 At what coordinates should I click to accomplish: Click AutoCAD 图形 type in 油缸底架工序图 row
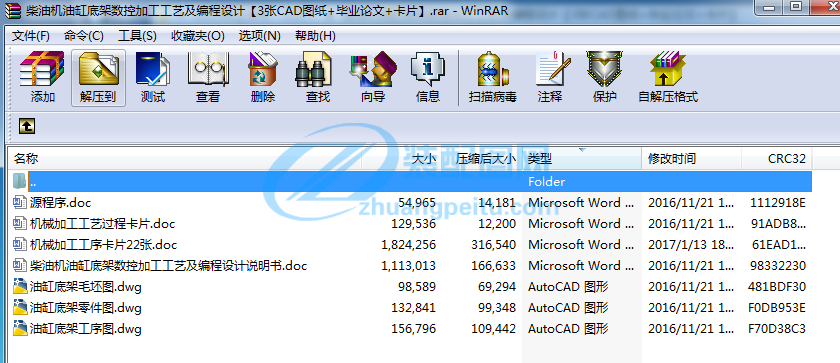click(x=568, y=329)
